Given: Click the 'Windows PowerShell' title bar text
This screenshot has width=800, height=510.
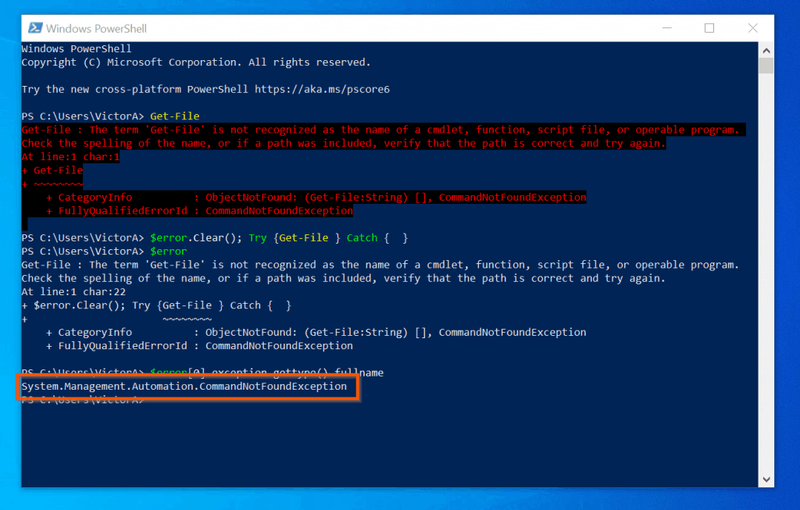Looking at the screenshot, I should click(96, 29).
